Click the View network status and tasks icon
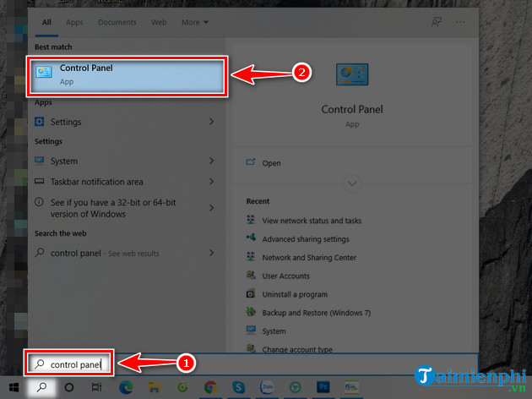The image size is (532, 399). coord(251,219)
